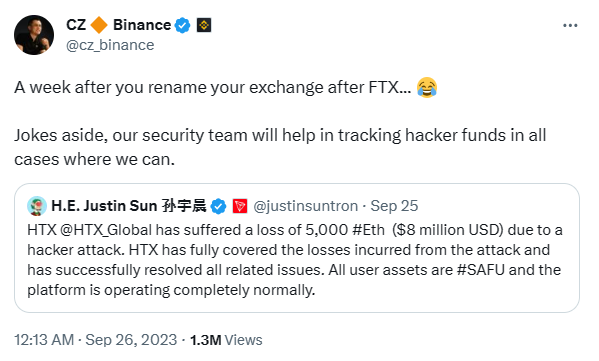Image resolution: width=599 pixels, height=361 pixels.
Task: Click the red TRON affiliation badge
Action: click(x=240, y=206)
